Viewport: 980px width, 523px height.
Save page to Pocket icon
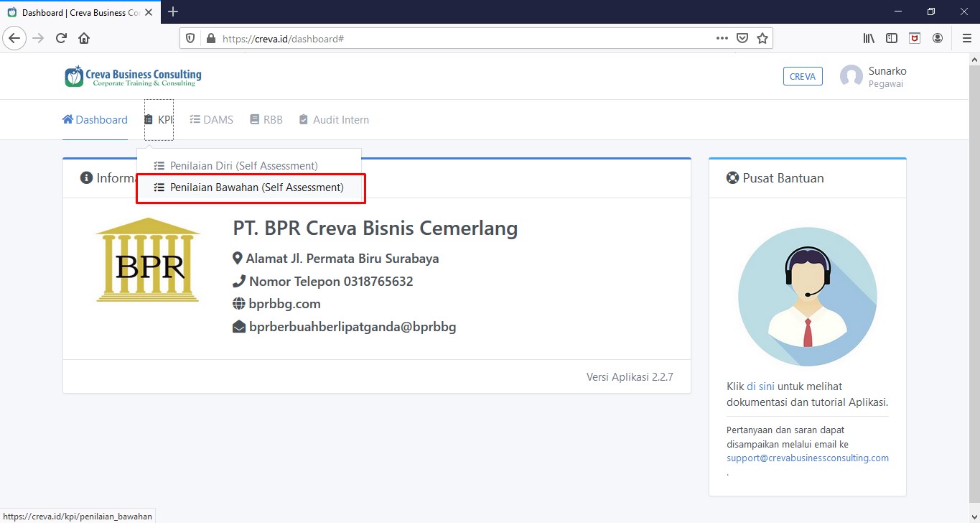[x=743, y=39]
